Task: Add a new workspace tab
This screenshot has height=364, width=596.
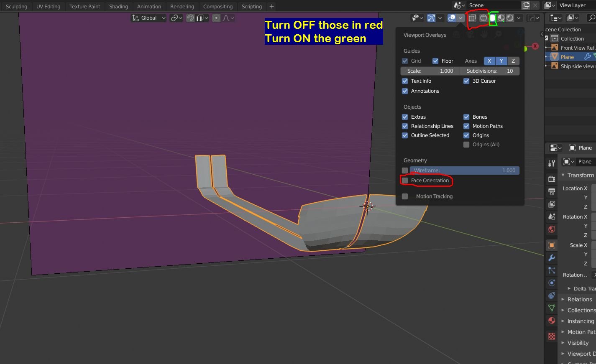Action: (x=271, y=6)
